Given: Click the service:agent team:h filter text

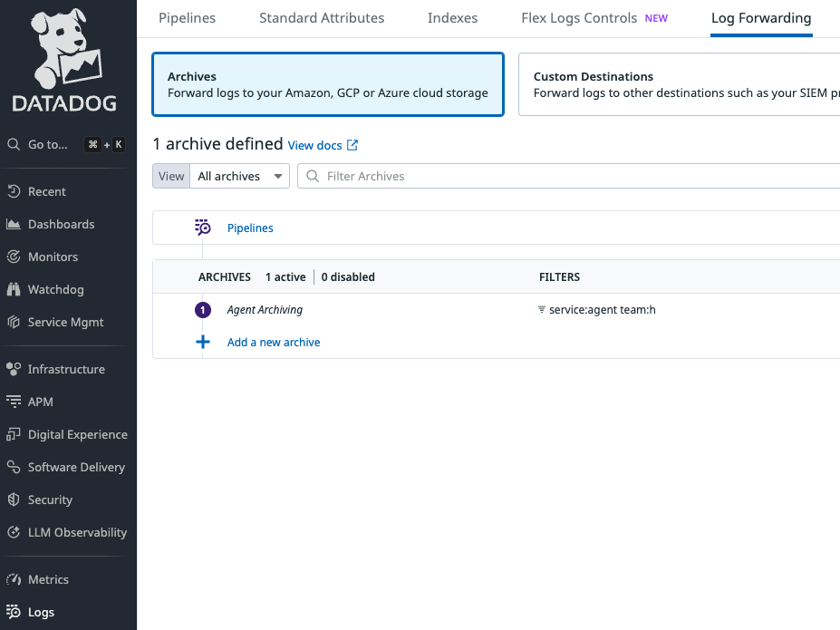Looking at the screenshot, I should coord(603,310).
